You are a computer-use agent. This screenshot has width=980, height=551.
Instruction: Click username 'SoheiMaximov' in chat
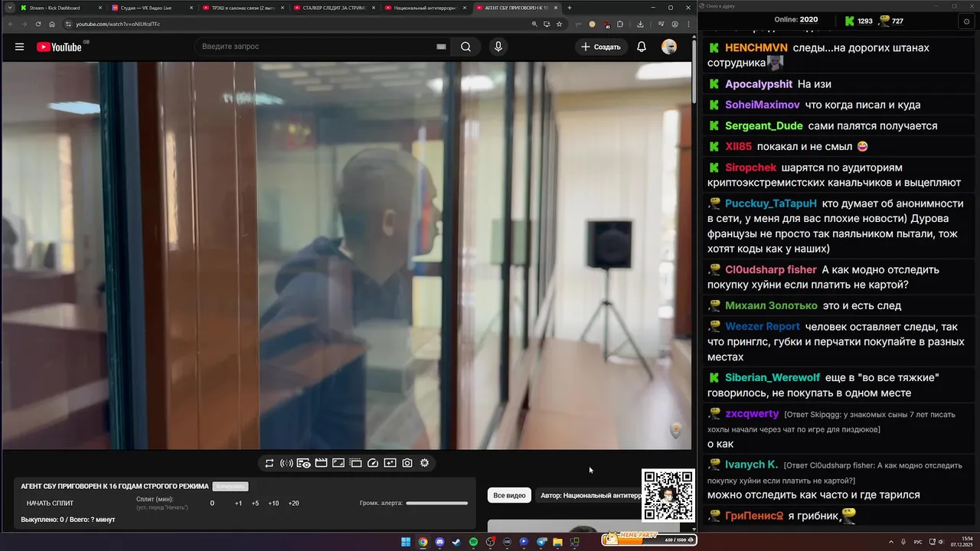coord(763,105)
